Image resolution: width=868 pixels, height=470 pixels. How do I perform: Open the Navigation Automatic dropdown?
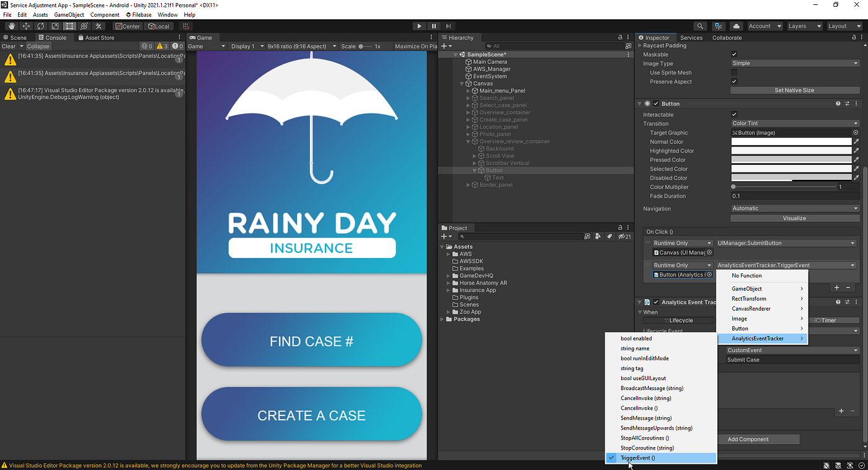795,208
